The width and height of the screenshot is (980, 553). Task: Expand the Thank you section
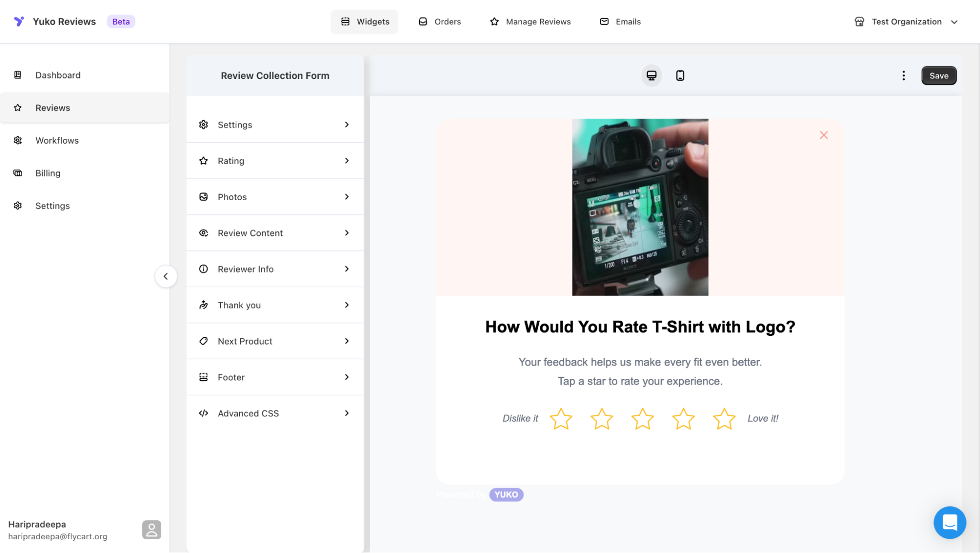point(275,305)
